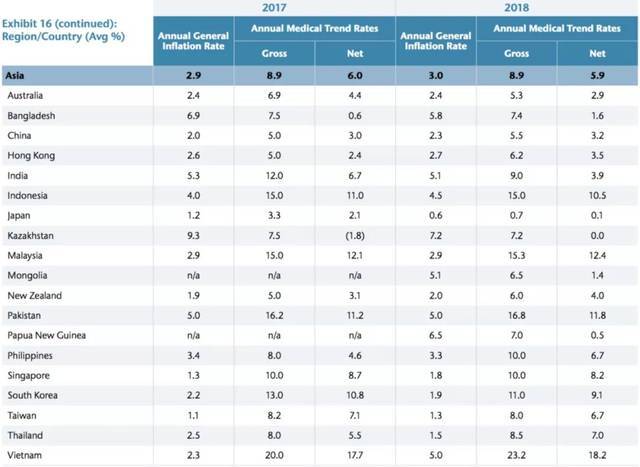Viewport: 640px width, 467px height.
Task: Click the 2017 Gross column header
Action: pos(274,52)
